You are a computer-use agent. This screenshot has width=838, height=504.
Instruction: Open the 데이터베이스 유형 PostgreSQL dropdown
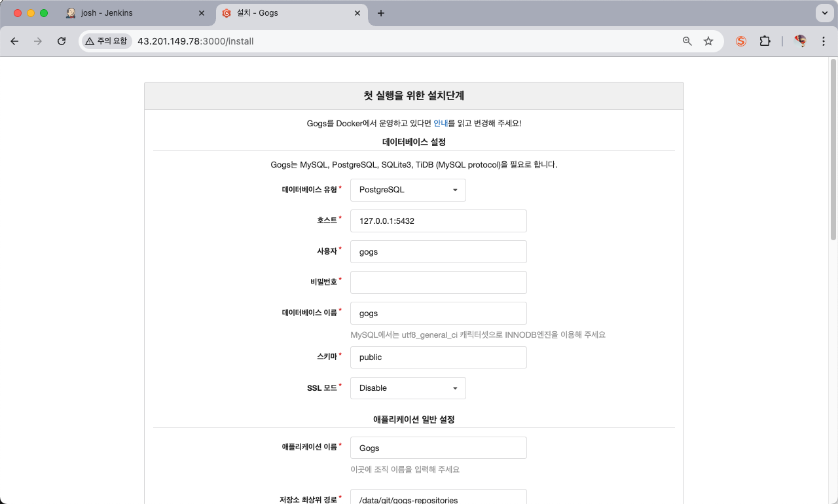click(408, 190)
